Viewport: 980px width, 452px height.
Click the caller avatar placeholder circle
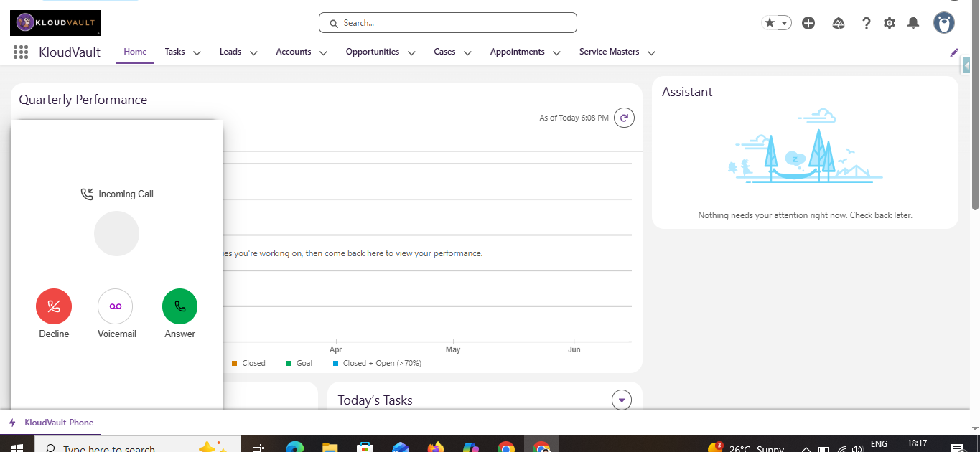click(117, 234)
